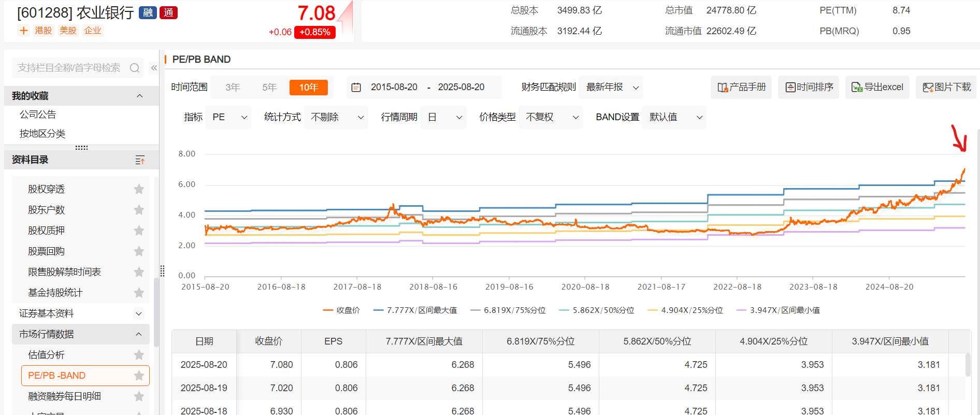This screenshot has width=980, height=415.
Task: Open 融资融券每日明细 in sidebar
Action: 64,396
